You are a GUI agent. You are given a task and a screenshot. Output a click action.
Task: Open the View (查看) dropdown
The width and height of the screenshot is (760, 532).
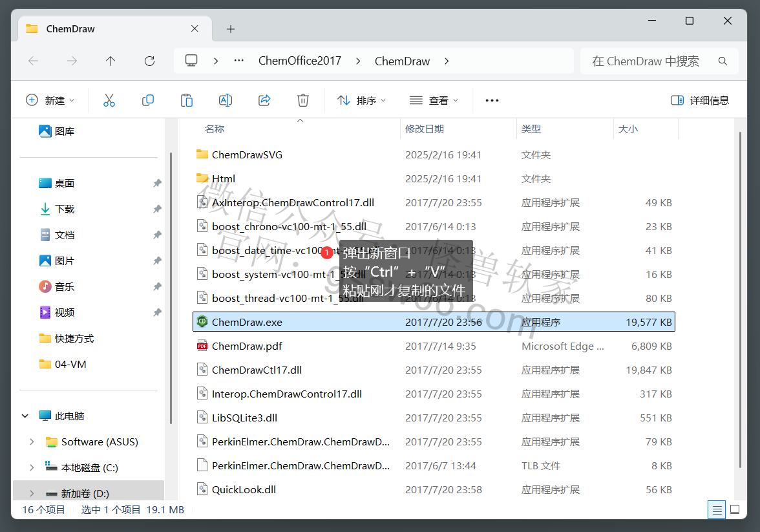(x=434, y=100)
